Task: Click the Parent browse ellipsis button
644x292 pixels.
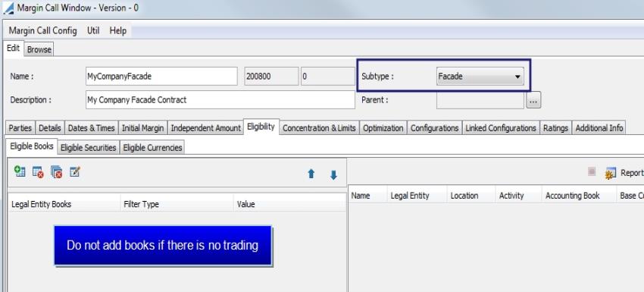Action: coord(533,100)
